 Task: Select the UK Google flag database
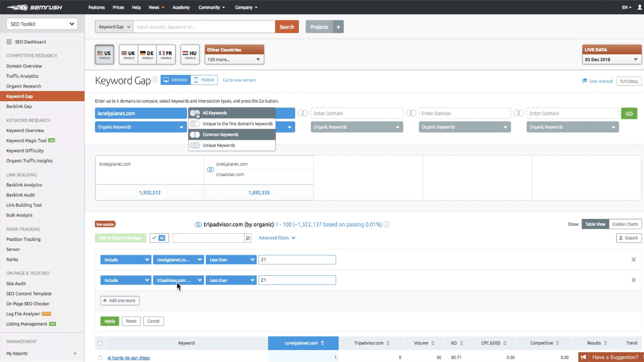pyautogui.click(x=128, y=54)
